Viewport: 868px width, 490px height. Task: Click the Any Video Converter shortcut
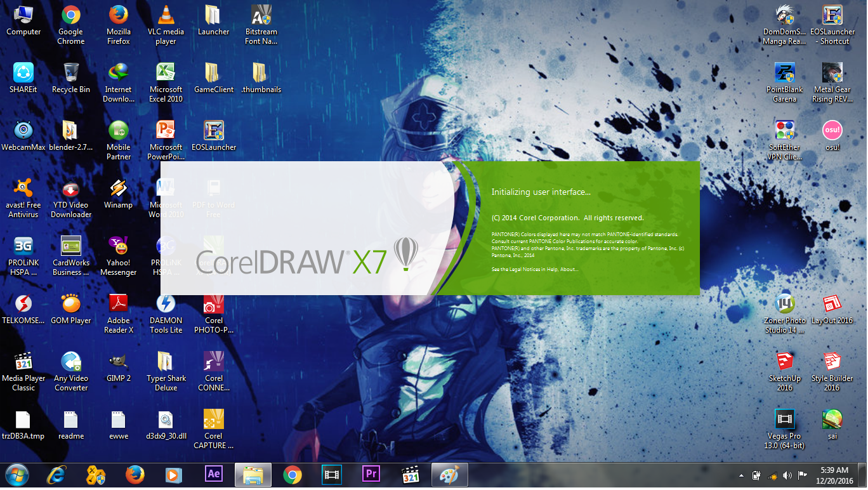pos(71,372)
